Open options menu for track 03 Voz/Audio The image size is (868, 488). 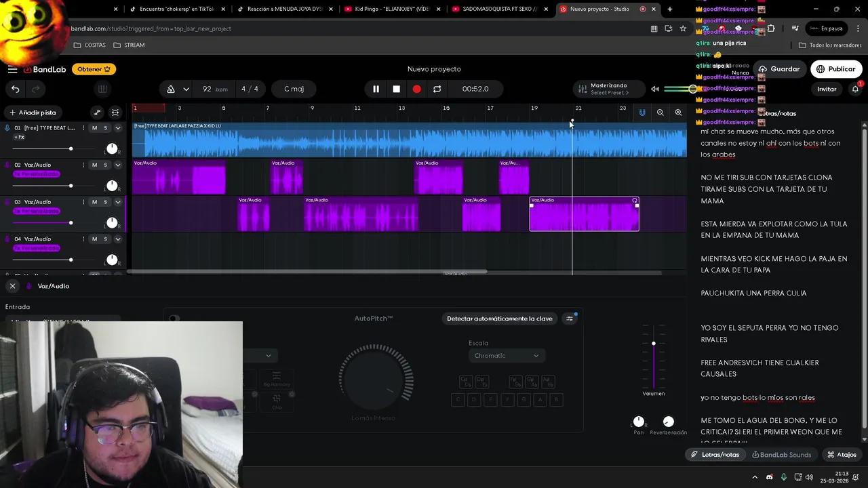(x=83, y=202)
